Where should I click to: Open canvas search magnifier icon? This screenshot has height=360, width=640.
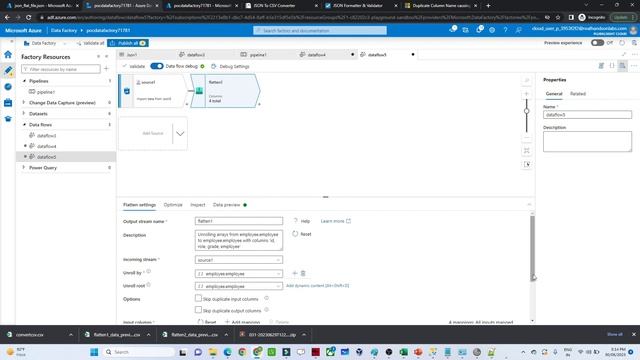[527, 80]
